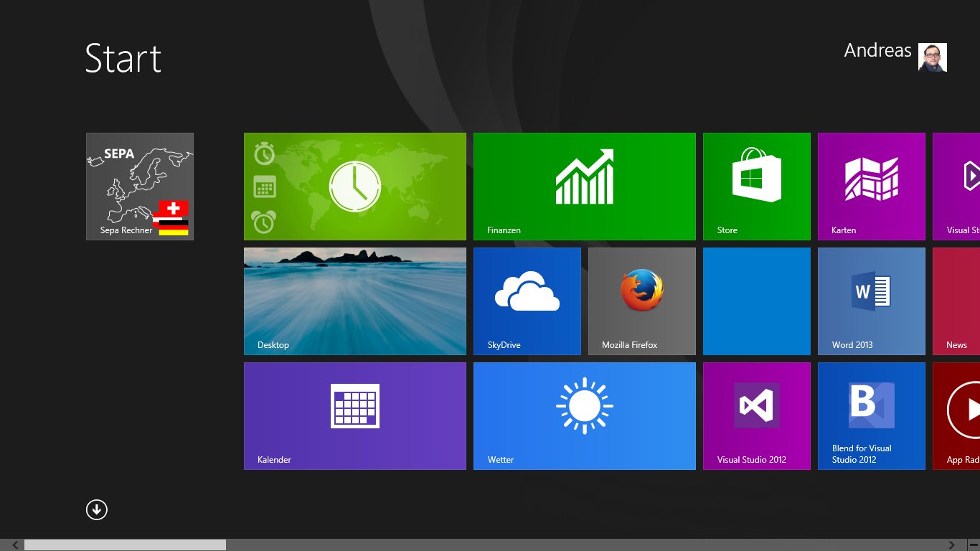Image resolution: width=980 pixels, height=551 pixels.
Task: Launch Visual Studio 2012 tile
Action: pos(757,416)
